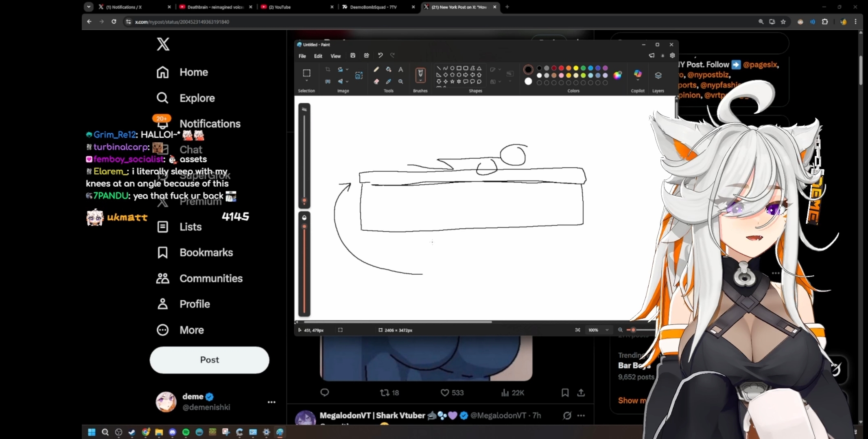Click the Save icon in Paint

click(353, 55)
